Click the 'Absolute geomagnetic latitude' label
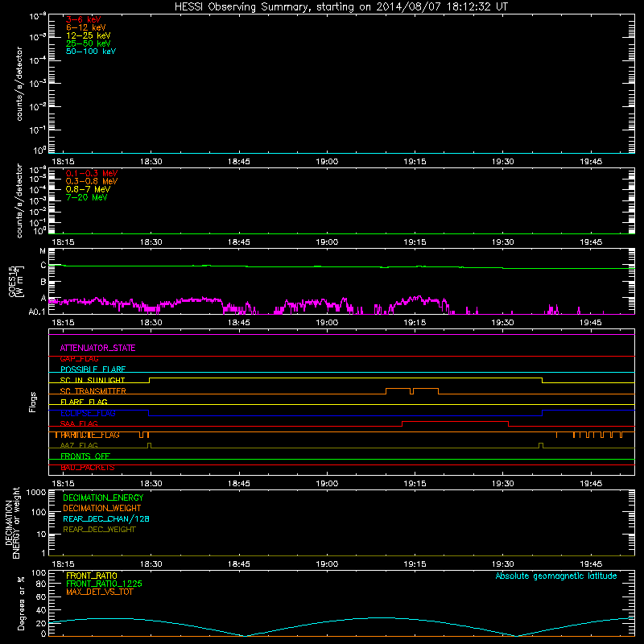The height and width of the screenshot is (644, 644). click(556, 576)
